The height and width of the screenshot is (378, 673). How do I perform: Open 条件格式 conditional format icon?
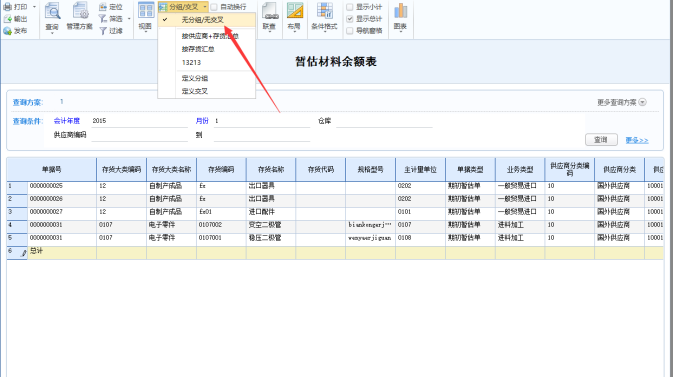click(x=324, y=11)
